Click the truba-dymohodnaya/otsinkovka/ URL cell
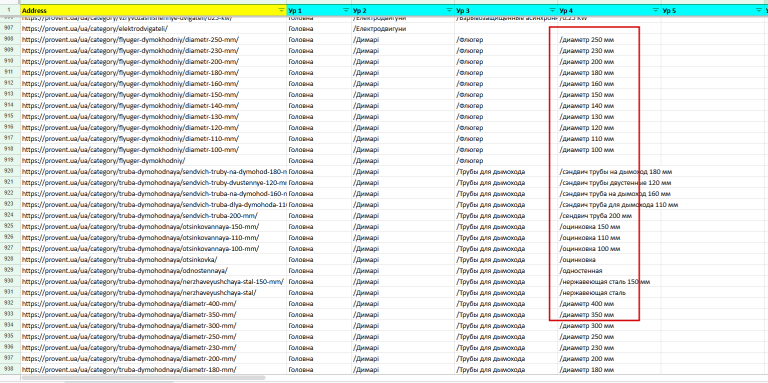This screenshot has width=768, height=383. (x=153, y=260)
